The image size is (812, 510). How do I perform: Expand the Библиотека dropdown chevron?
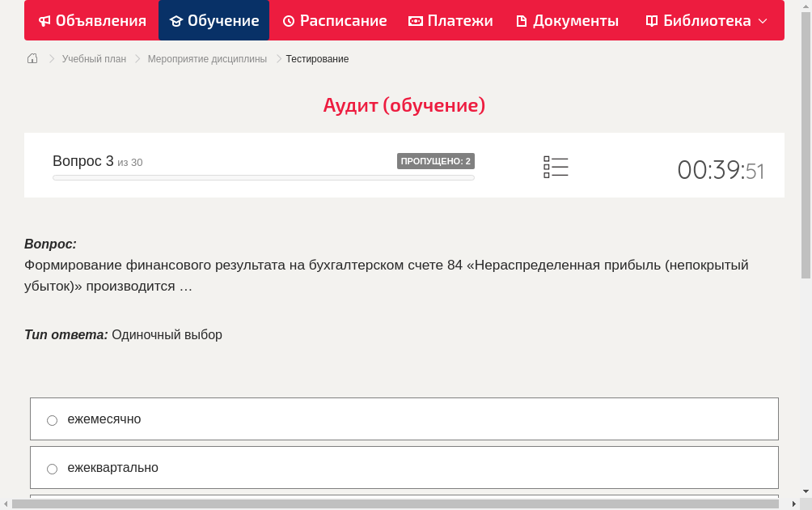764,20
